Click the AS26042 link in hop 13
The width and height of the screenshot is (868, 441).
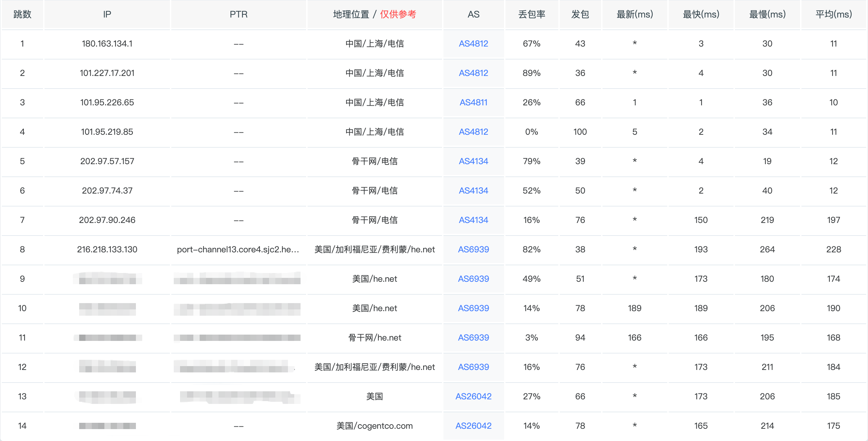473,397
